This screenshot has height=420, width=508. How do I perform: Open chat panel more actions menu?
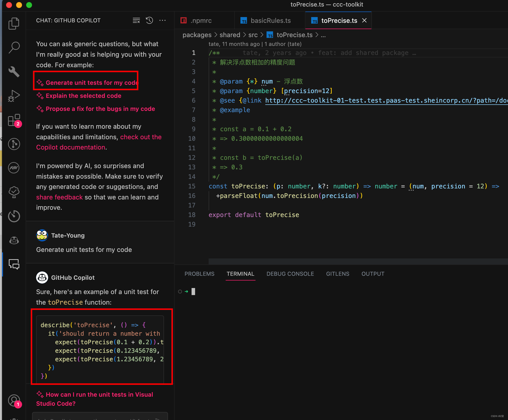pos(162,20)
